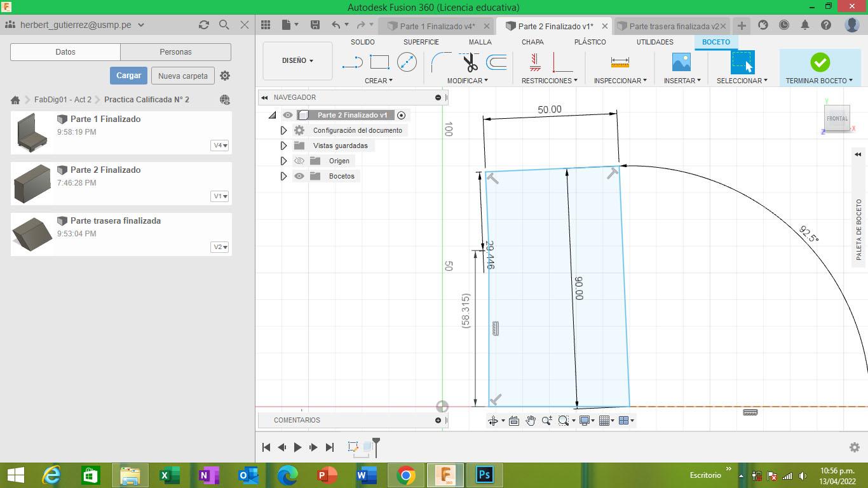Click the Nueva carpeta button

(183, 76)
